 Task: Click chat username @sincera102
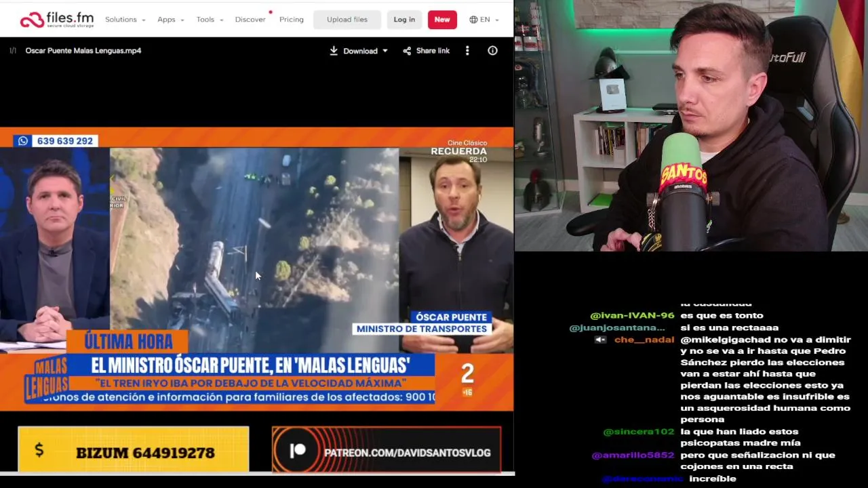639,432
